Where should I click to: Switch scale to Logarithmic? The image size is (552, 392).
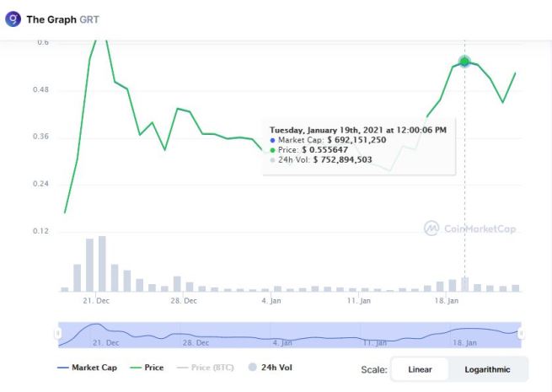tap(487, 369)
